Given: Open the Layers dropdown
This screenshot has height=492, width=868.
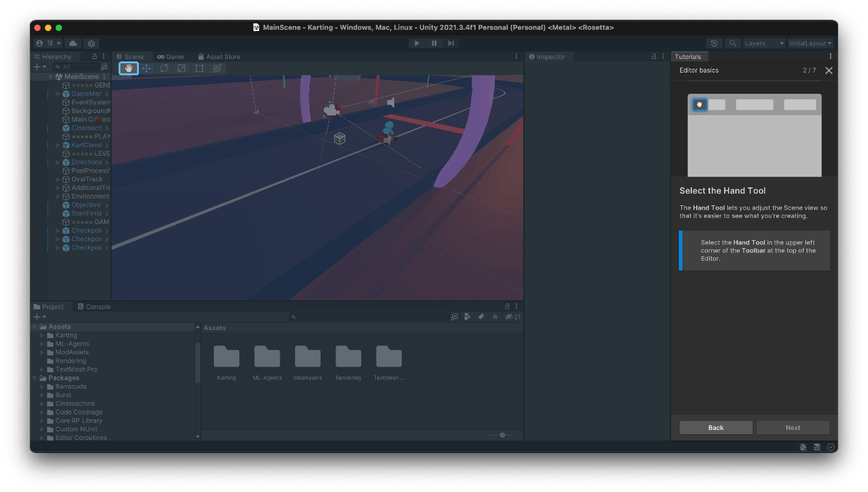Looking at the screenshot, I should pyautogui.click(x=764, y=43).
